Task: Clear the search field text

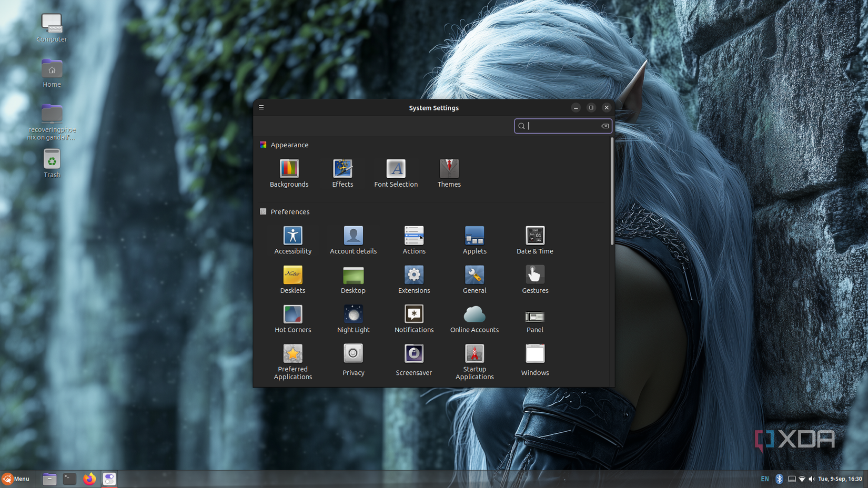Action: tap(605, 126)
